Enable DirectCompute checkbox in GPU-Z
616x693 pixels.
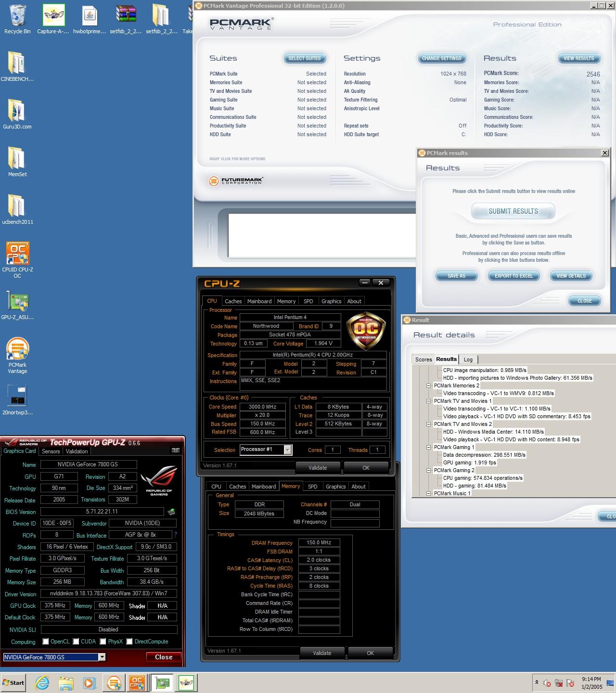point(129,642)
